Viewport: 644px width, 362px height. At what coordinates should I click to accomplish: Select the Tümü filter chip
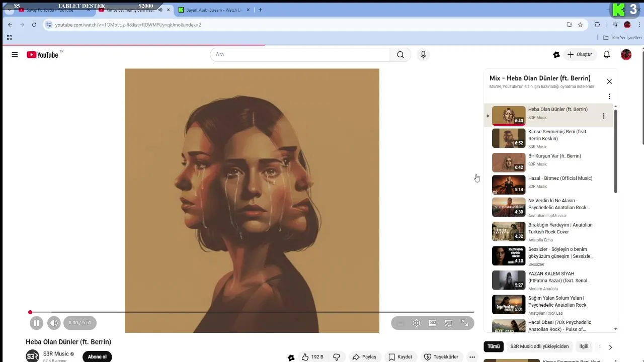tap(494, 346)
